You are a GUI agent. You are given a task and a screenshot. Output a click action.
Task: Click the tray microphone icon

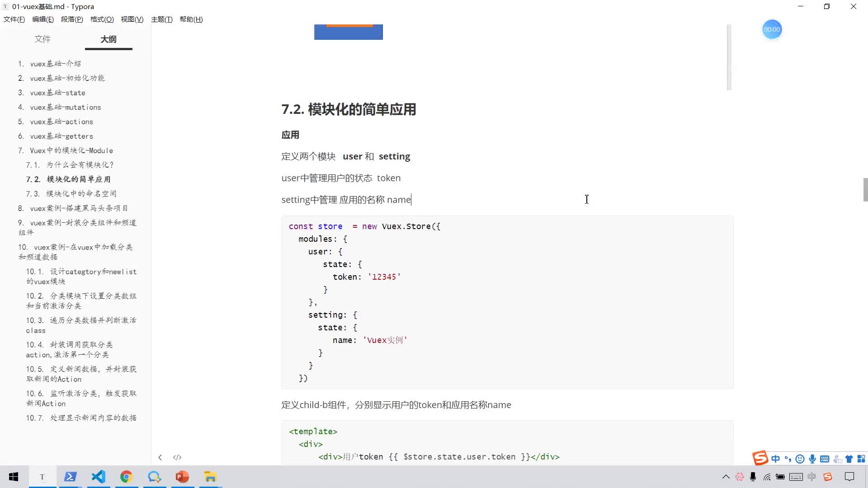coord(753,477)
